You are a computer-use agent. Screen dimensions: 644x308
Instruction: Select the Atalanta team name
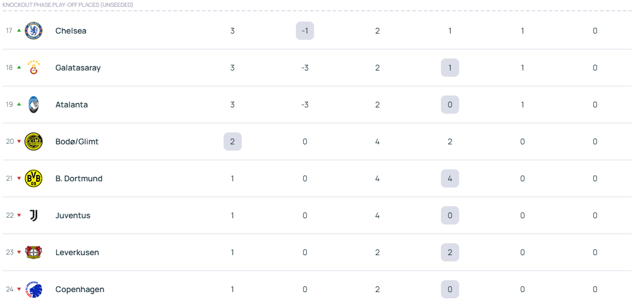click(x=71, y=105)
